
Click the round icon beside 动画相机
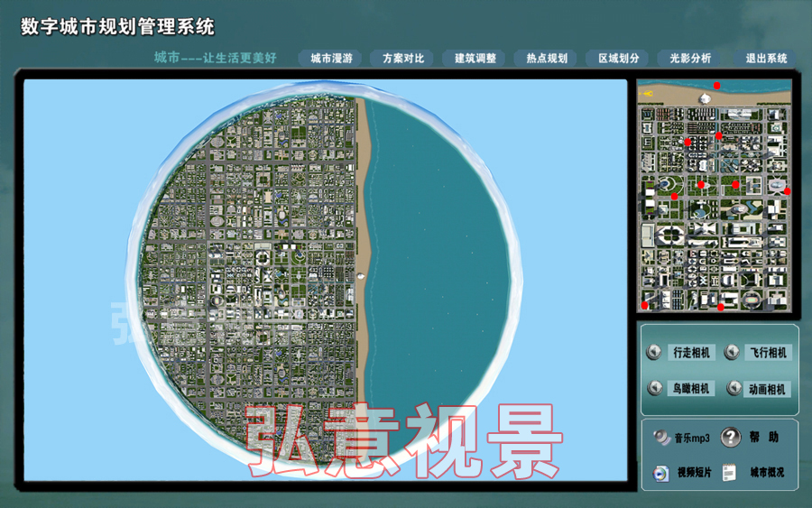click(x=732, y=389)
